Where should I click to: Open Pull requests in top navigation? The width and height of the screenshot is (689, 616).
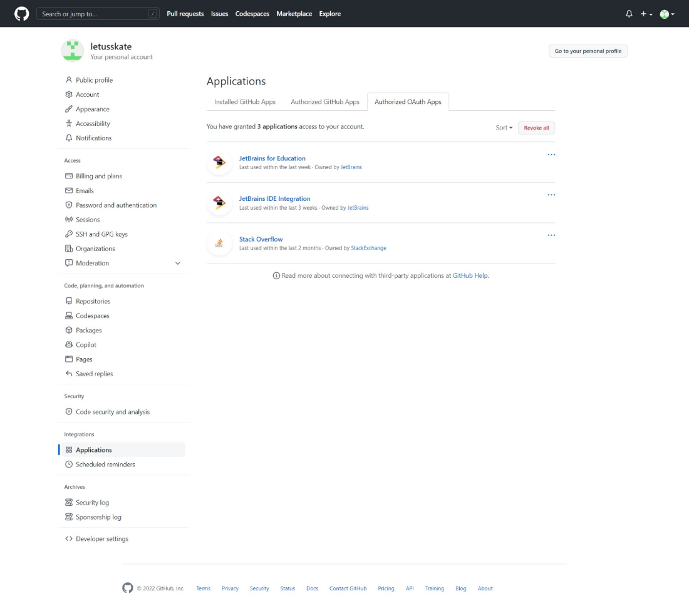click(x=185, y=14)
